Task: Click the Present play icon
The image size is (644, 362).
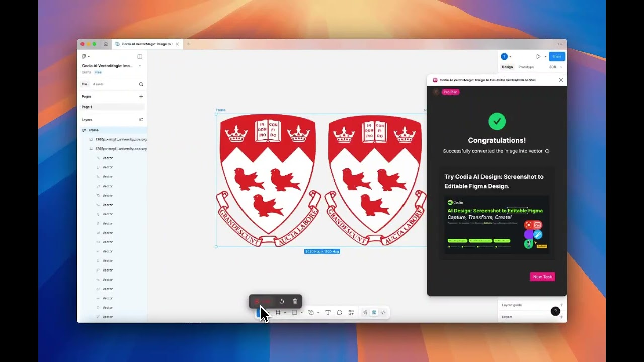Action: 538,57
